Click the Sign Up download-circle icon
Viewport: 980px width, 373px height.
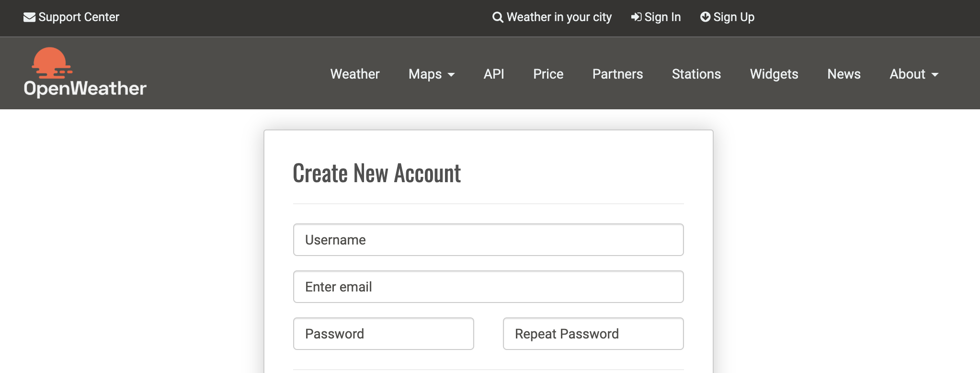click(x=705, y=17)
